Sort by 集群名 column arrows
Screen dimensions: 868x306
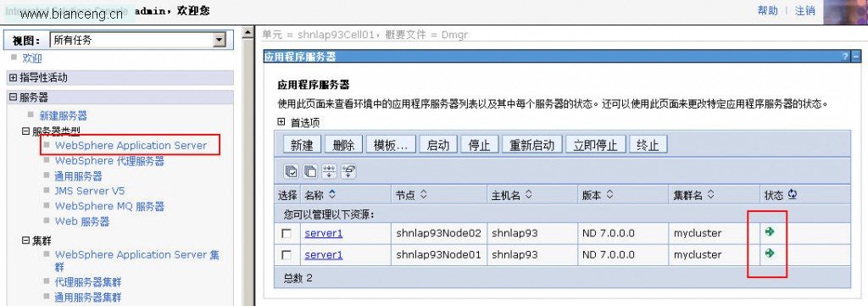711,195
